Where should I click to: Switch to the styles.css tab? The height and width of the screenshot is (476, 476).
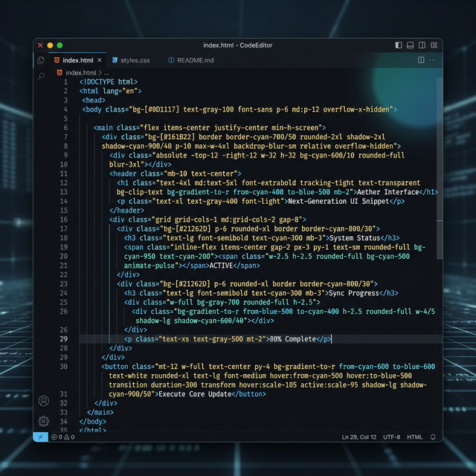[x=131, y=60]
